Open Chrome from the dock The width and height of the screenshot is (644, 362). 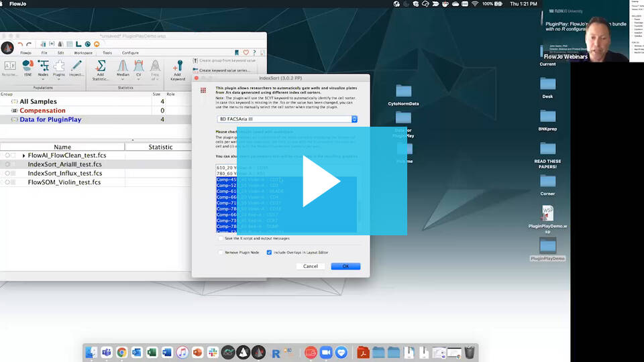pyautogui.click(x=121, y=352)
